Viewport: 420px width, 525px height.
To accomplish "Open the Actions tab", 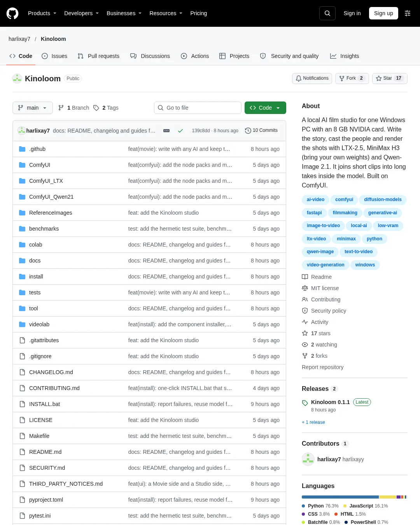I will pos(195,56).
